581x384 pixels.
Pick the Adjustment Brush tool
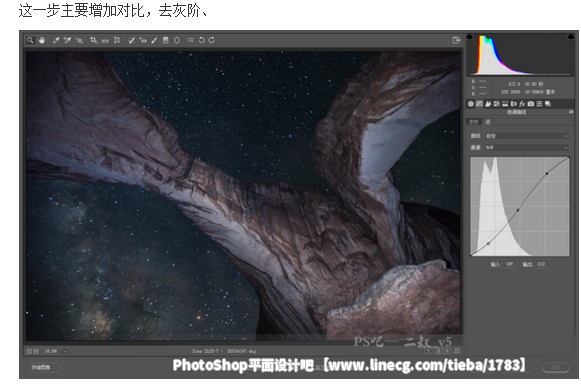[154, 40]
